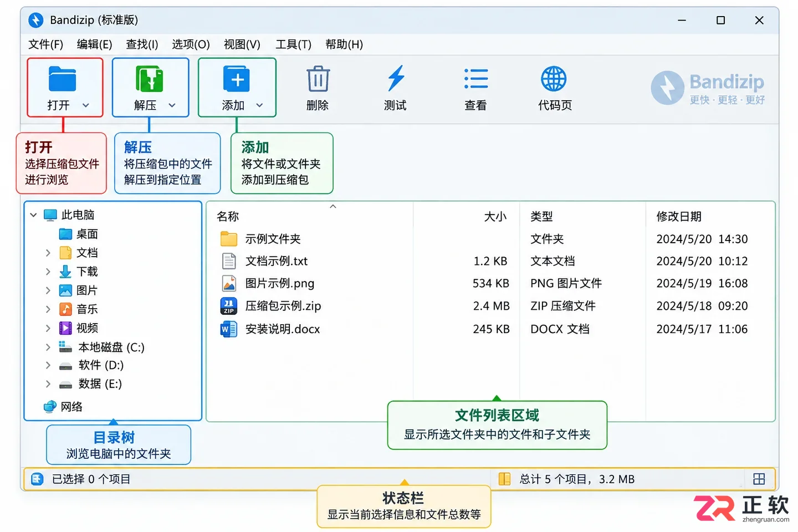The image size is (798, 532).
Task: Select the 视频 folder in tree
Action: point(87,328)
